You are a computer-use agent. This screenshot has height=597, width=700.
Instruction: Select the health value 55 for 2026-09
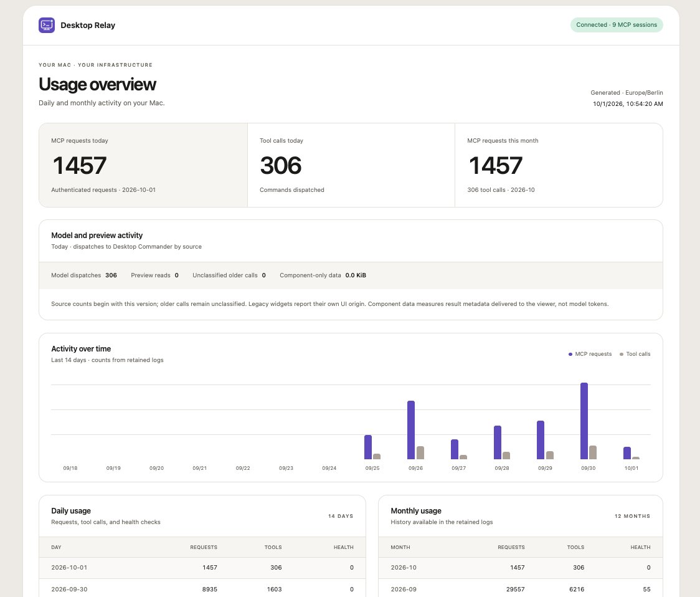(x=646, y=590)
